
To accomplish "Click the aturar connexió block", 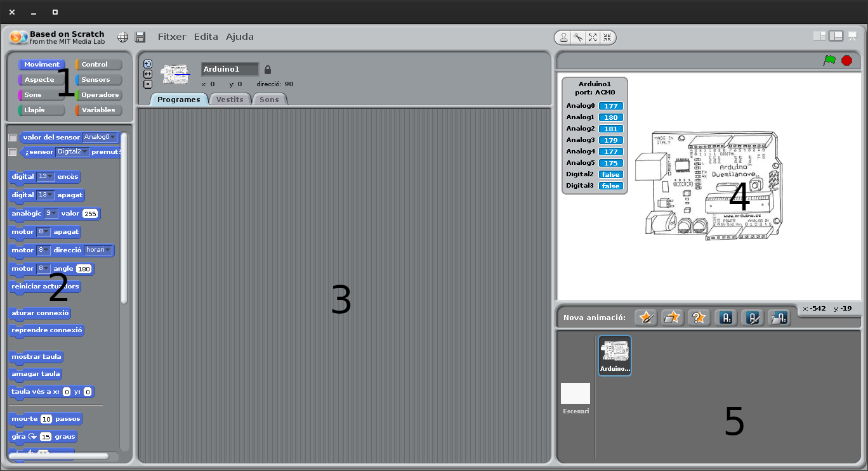I will [x=40, y=313].
